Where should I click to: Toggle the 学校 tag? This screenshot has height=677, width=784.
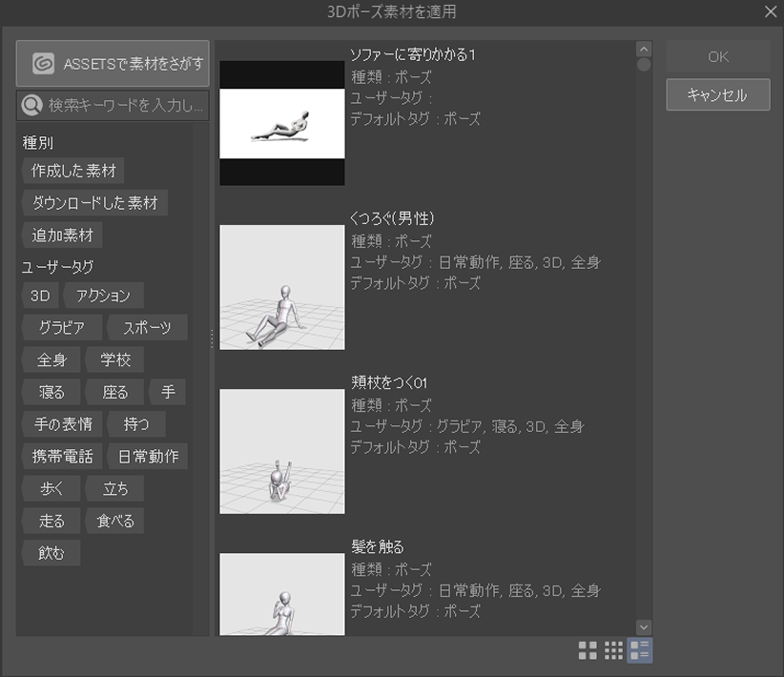coord(114,359)
